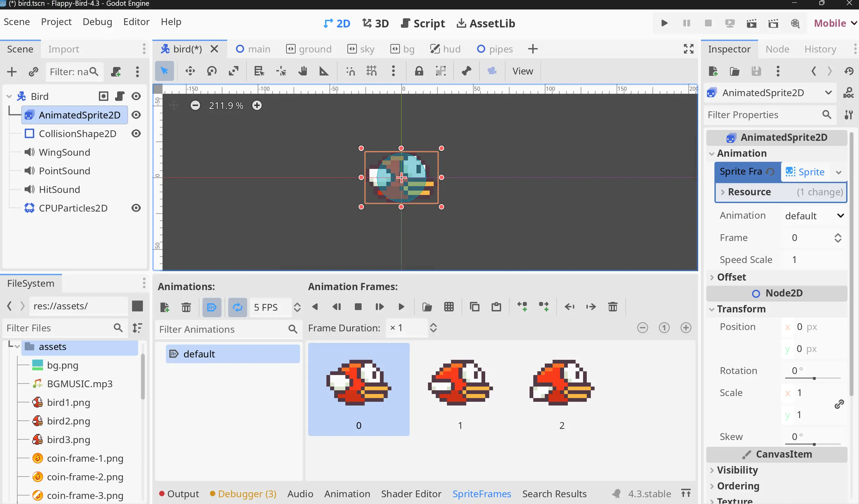Move selected frame right
The image size is (859, 504).
[591, 307]
